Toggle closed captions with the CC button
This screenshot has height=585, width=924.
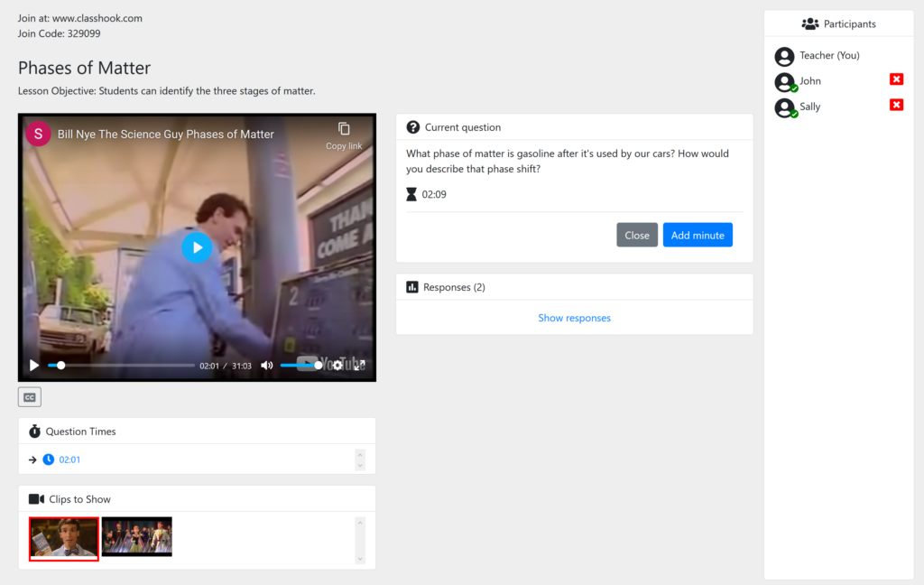(x=30, y=396)
